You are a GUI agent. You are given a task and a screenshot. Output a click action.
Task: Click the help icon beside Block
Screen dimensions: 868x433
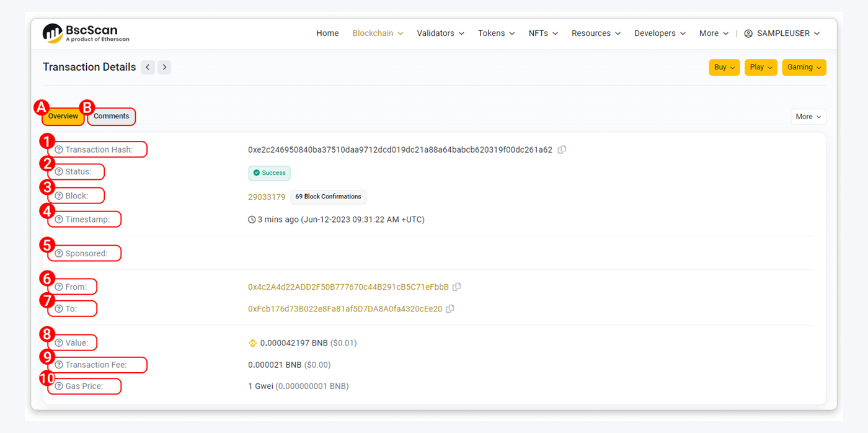[59, 196]
